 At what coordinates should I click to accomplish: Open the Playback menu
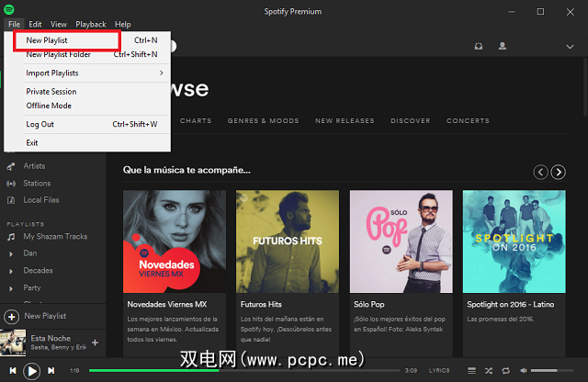coord(91,25)
